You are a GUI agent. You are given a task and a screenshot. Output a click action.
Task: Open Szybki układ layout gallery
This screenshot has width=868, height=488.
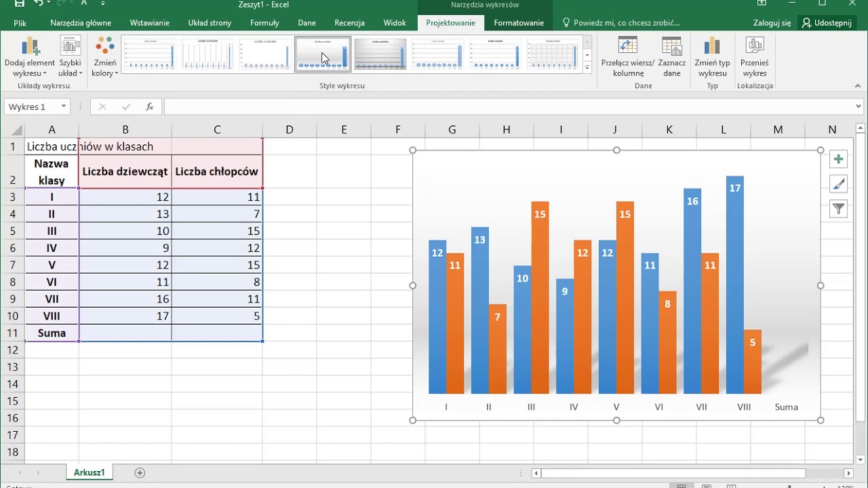(71, 58)
